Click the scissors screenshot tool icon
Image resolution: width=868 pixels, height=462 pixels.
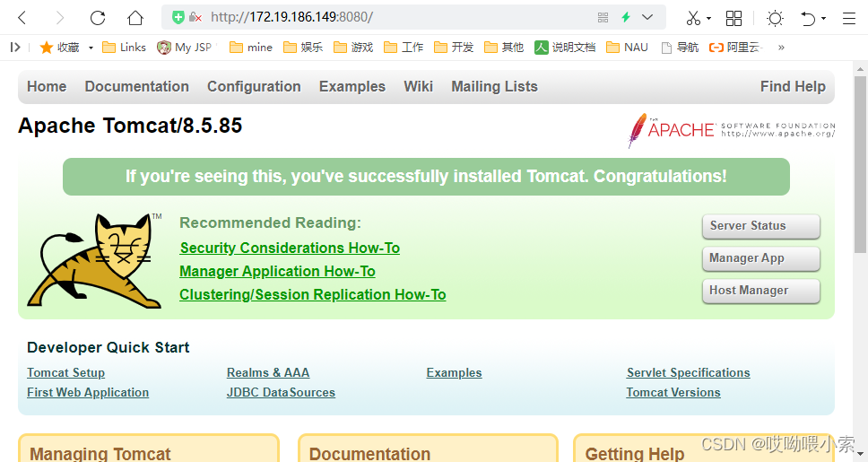(693, 18)
